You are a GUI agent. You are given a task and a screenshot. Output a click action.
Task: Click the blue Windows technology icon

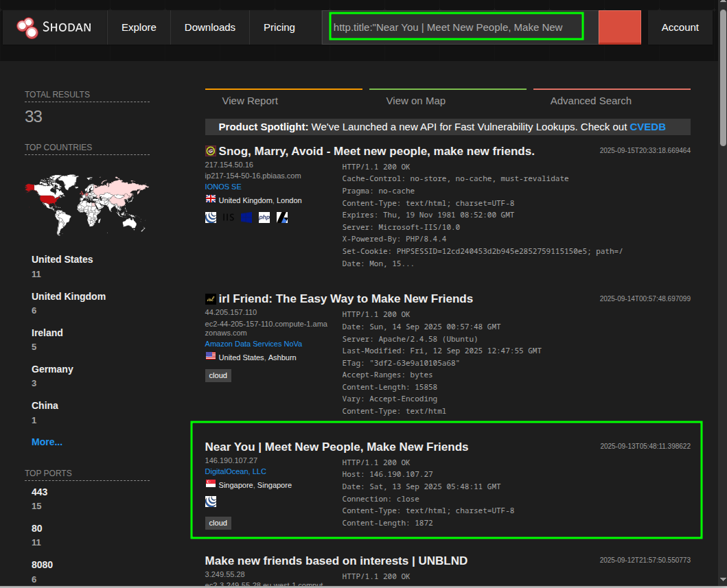tap(246, 217)
